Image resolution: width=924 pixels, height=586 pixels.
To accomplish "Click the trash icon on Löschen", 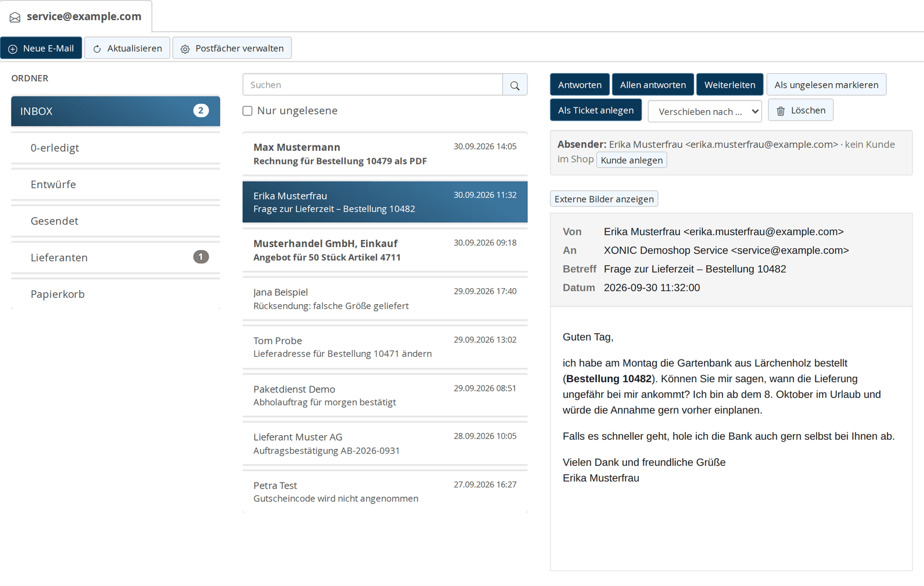I will tap(781, 111).
